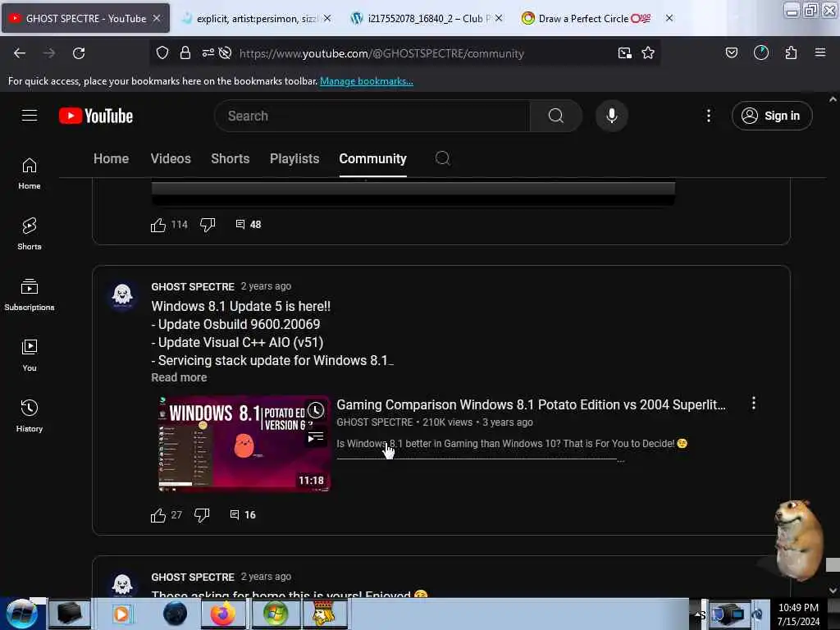Screen dimensions: 840x630
Task: Toggle the YouTube guide hamburger menu
Action: tap(30, 116)
